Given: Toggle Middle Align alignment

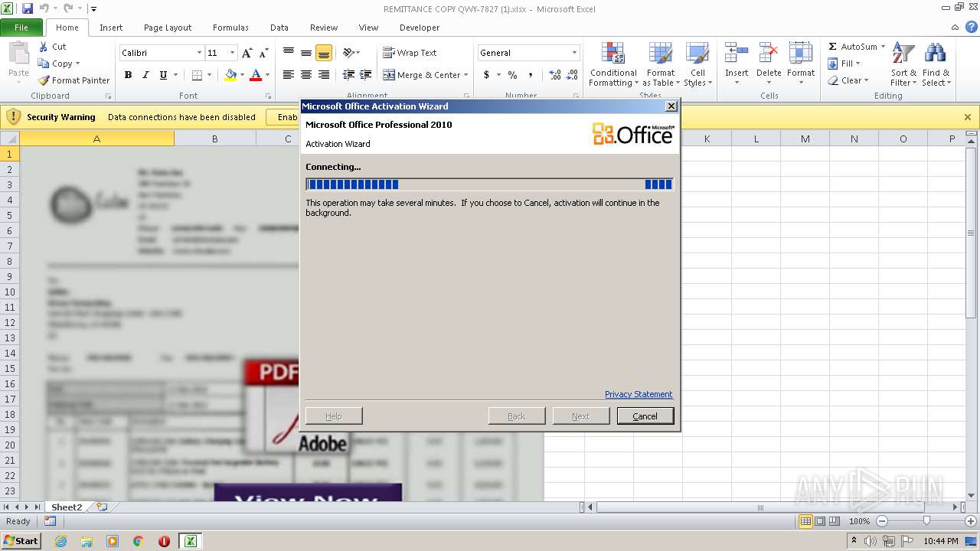Looking at the screenshot, I should click(x=306, y=53).
